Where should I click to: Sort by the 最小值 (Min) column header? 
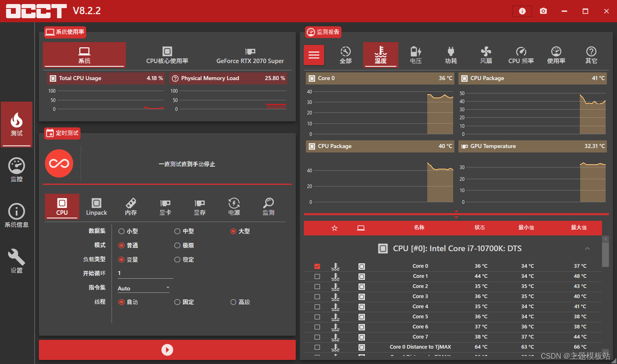click(526, 228)
